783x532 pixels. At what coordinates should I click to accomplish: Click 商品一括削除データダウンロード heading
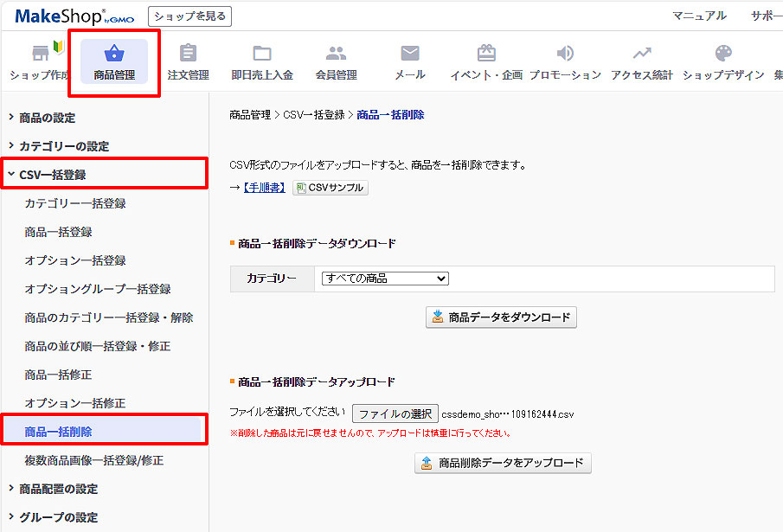[x=318, y=244]
